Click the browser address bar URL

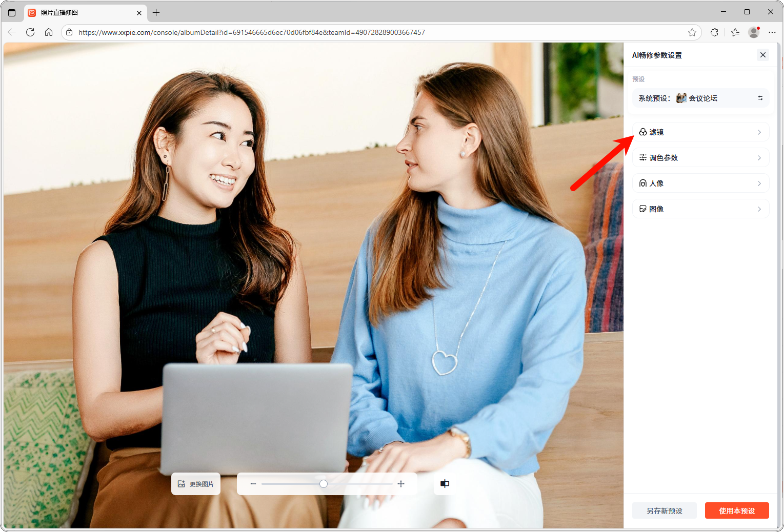click(251, 32)
